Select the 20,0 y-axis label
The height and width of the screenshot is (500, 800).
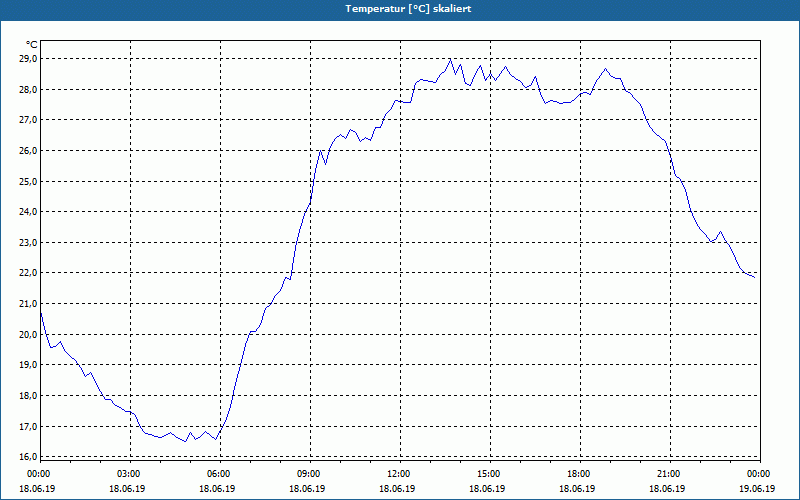29,334
